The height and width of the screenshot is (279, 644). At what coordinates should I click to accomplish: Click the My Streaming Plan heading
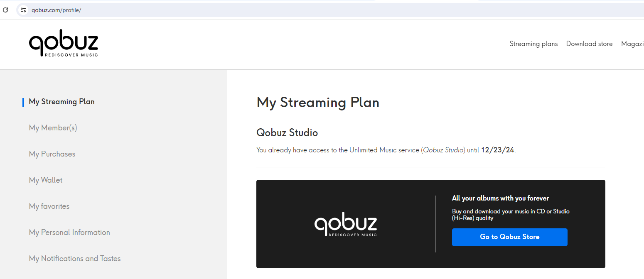point(318,103)
